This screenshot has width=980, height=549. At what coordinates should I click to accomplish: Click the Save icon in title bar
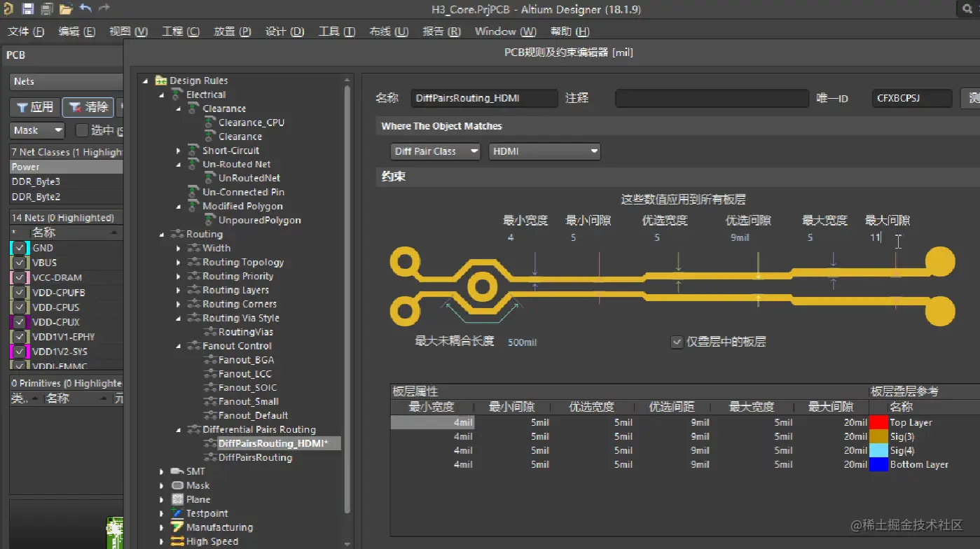click(28, 9)
